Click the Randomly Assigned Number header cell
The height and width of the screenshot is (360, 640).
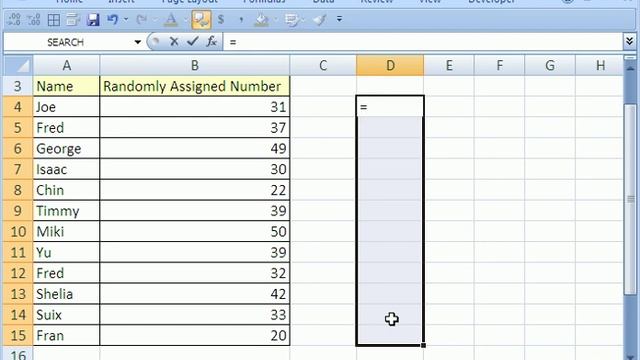195,86
